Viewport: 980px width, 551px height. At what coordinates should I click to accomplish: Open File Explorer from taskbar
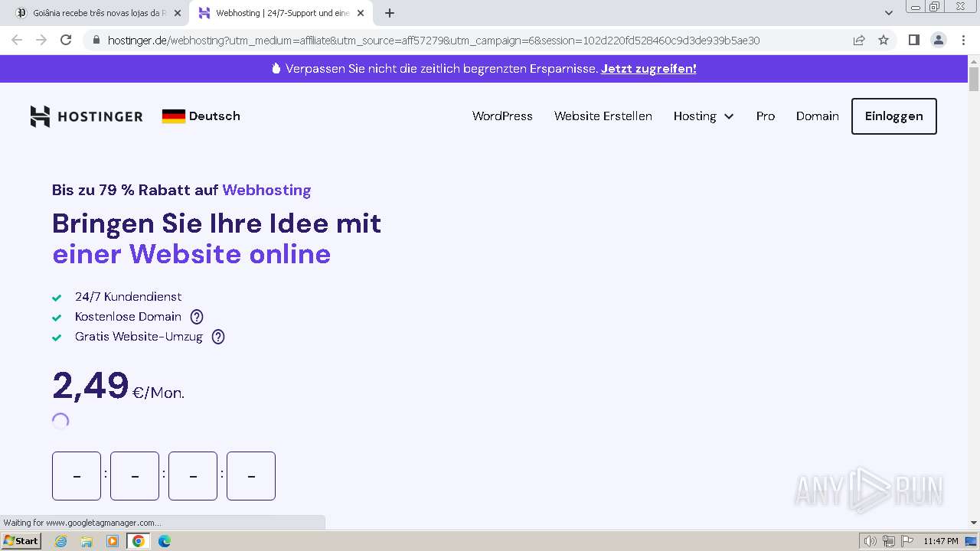87,541
